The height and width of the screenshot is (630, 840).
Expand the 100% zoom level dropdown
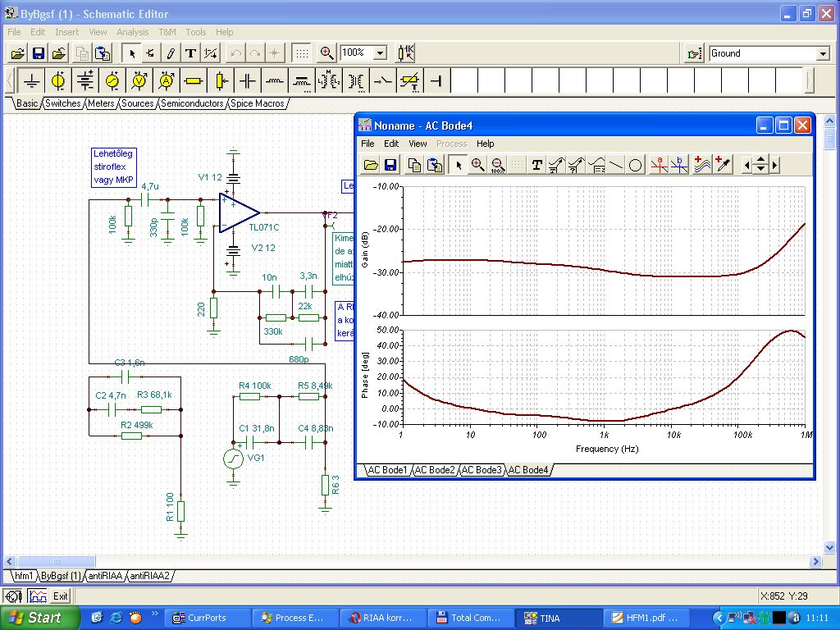coord(380,53)
